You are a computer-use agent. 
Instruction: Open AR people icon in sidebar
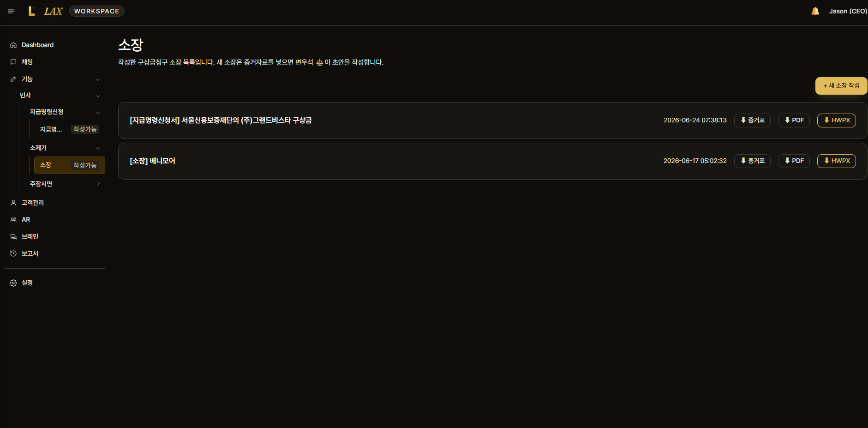pos(13,220)
